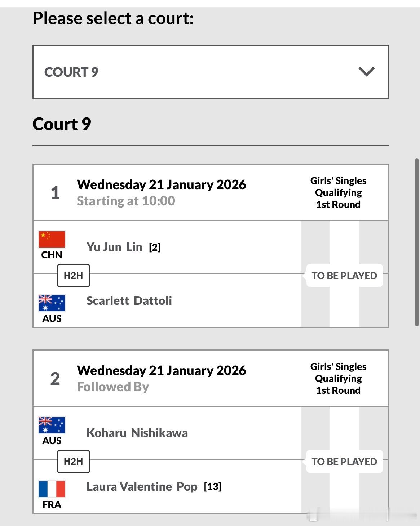Click the Court 9 section heading
This screenshot has height=526, width=420.
[x=62, y=124]
